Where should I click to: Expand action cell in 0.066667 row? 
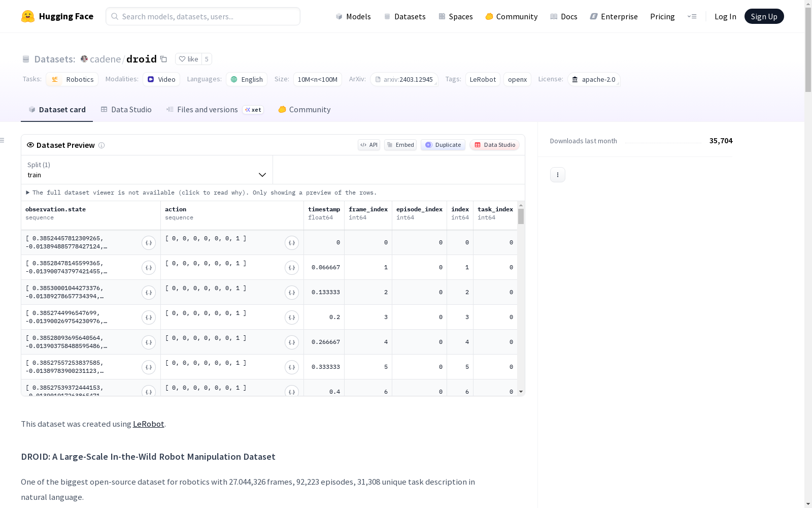click(292, 268)
